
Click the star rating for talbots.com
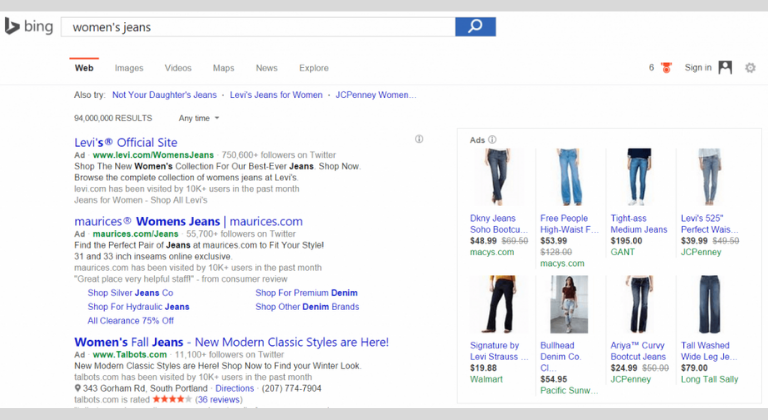tap(172, 399)
